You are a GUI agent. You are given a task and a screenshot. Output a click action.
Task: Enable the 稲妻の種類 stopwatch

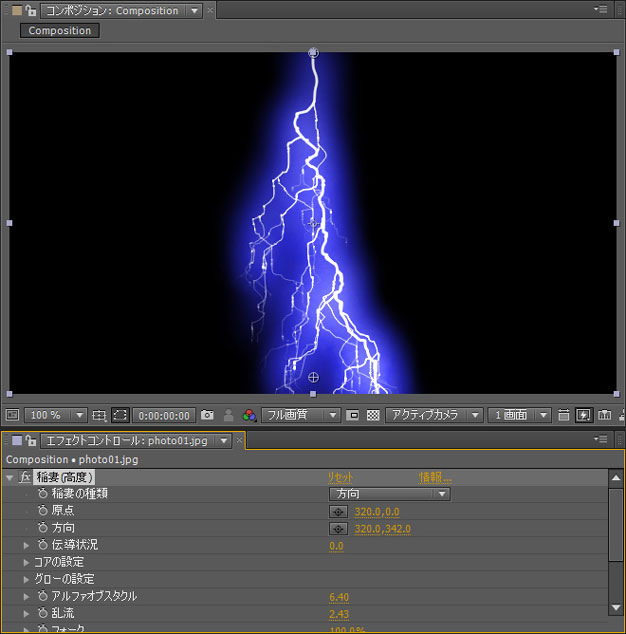(42, 493)
